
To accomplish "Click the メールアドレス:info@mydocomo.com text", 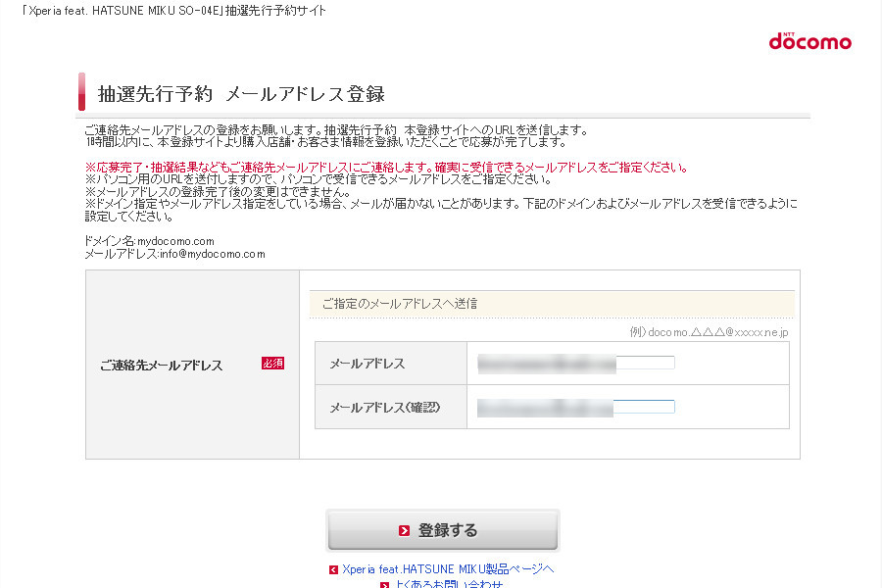I will point(175,254).
